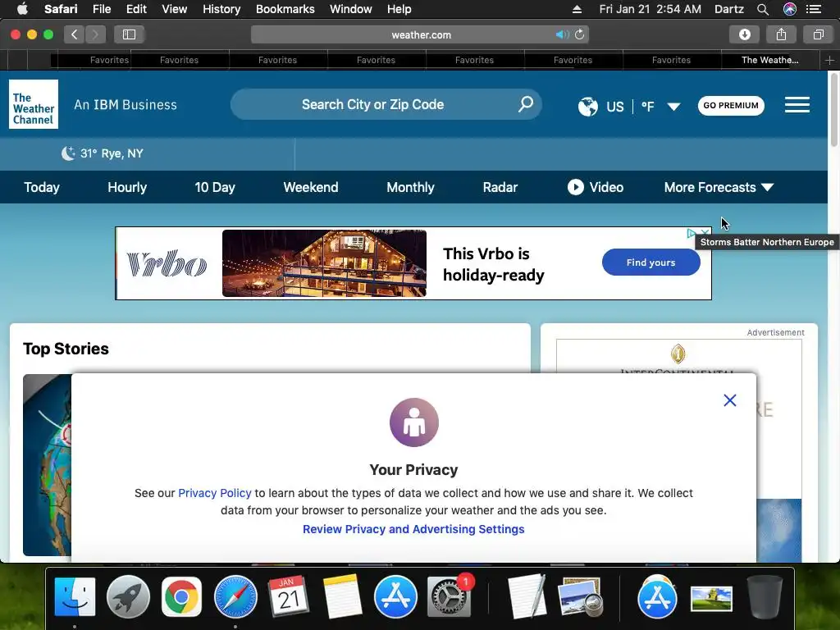Add a new tab with plus button
Screen dimensions: 840x630
829,60
